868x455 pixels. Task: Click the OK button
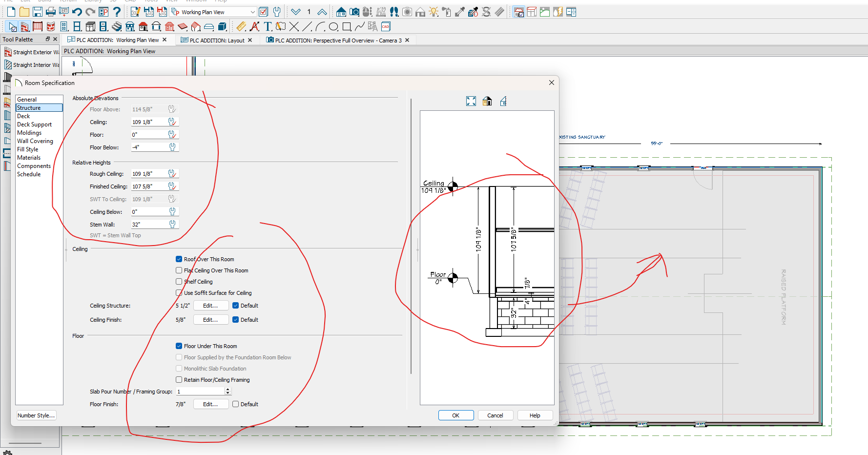point(455,415)
